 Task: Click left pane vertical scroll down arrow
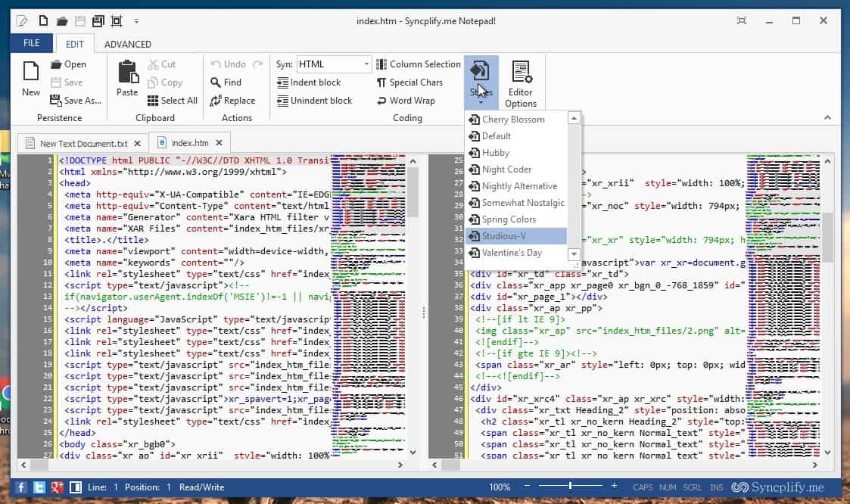(413, 453)
